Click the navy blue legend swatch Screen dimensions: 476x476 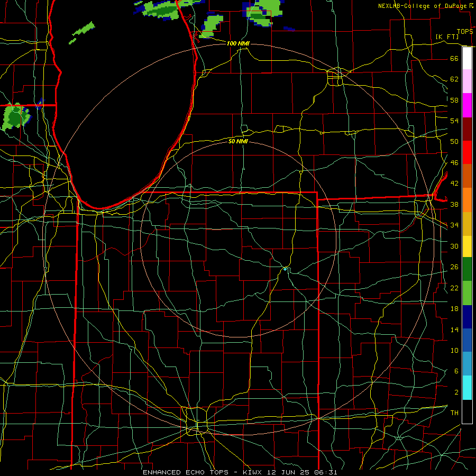tap(467, 317)
